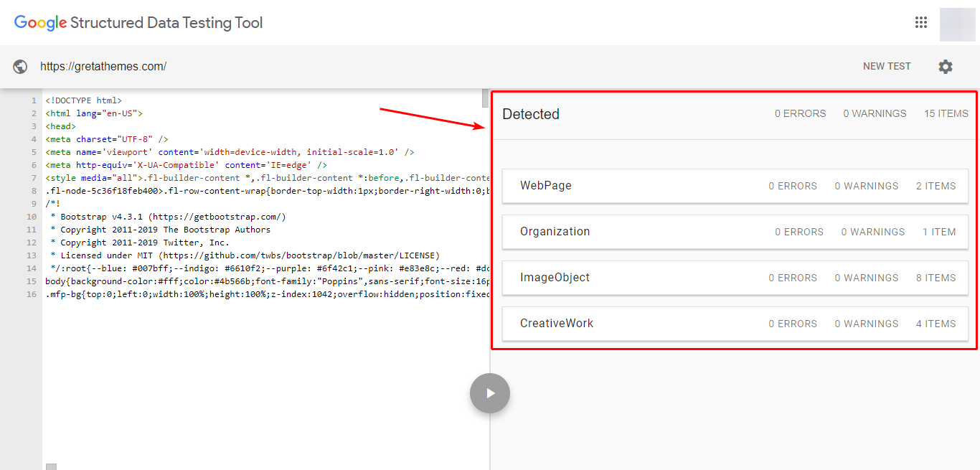Click the Google account avatar
980x470 pixels.
coord(957,24)
